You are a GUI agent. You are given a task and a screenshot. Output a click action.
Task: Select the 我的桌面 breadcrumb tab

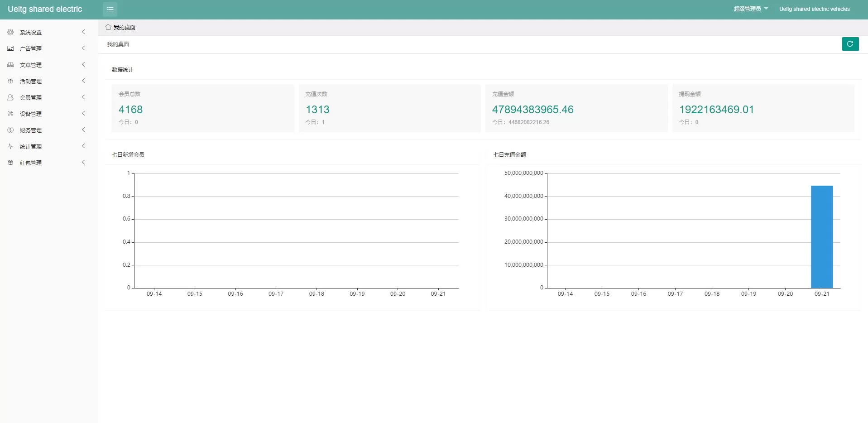pyautogui.click(x=121, y=27)
